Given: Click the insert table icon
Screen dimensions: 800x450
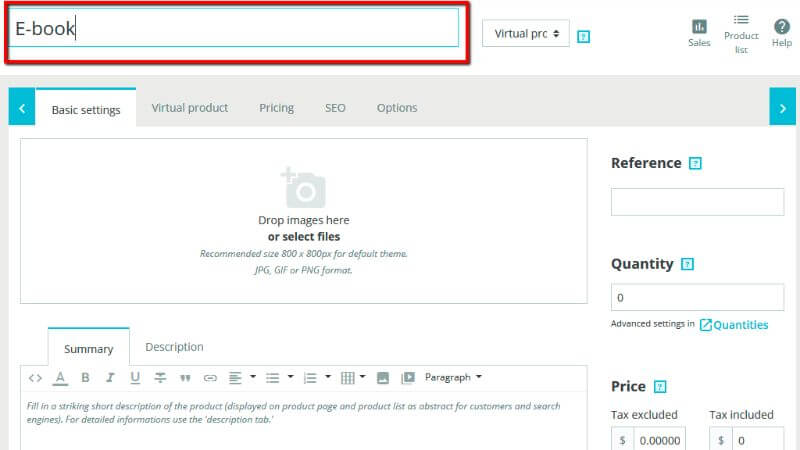Looking at the screenshot, I should 347,378.
